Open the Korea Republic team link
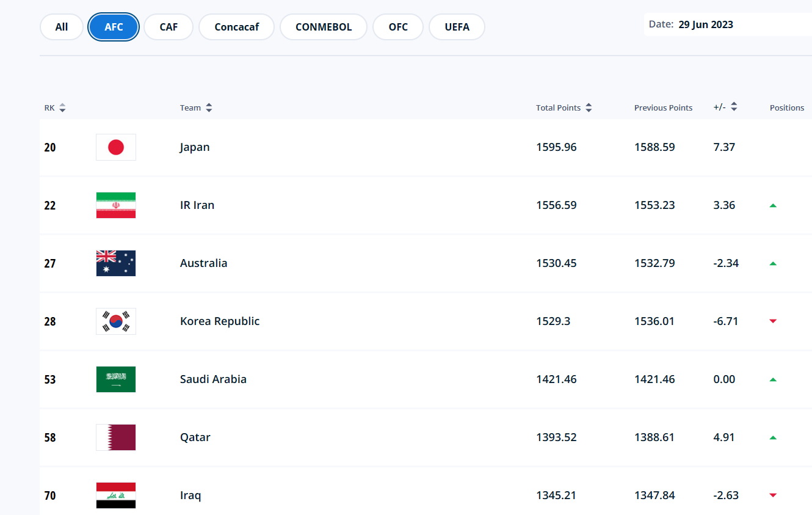The width and height of the screenshot is (812, 515). pyautogui.click(x=220, y=321)
